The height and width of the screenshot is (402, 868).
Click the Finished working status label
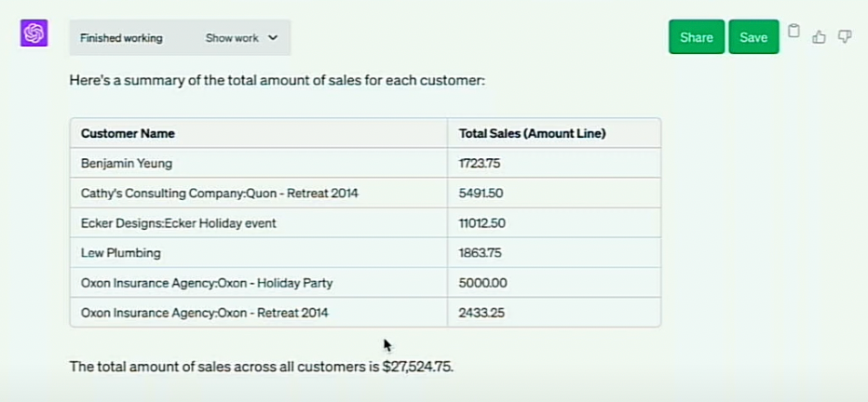coord(121,38)
